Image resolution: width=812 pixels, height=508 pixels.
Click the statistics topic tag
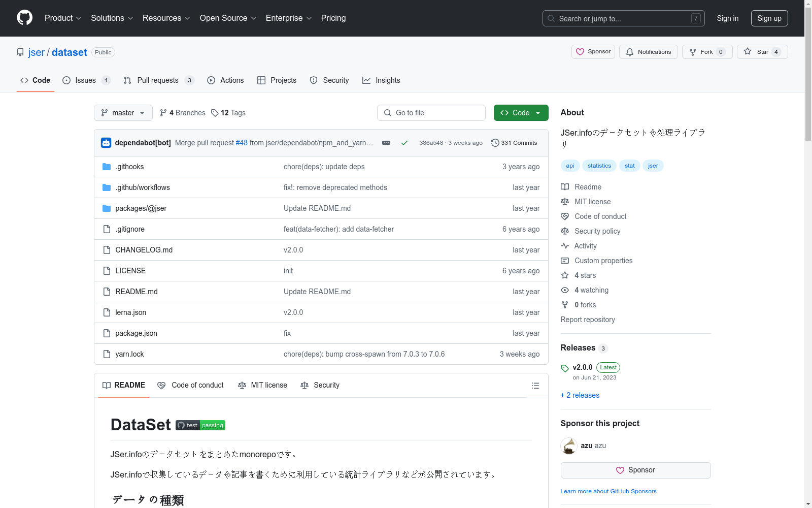click(599, 166)
